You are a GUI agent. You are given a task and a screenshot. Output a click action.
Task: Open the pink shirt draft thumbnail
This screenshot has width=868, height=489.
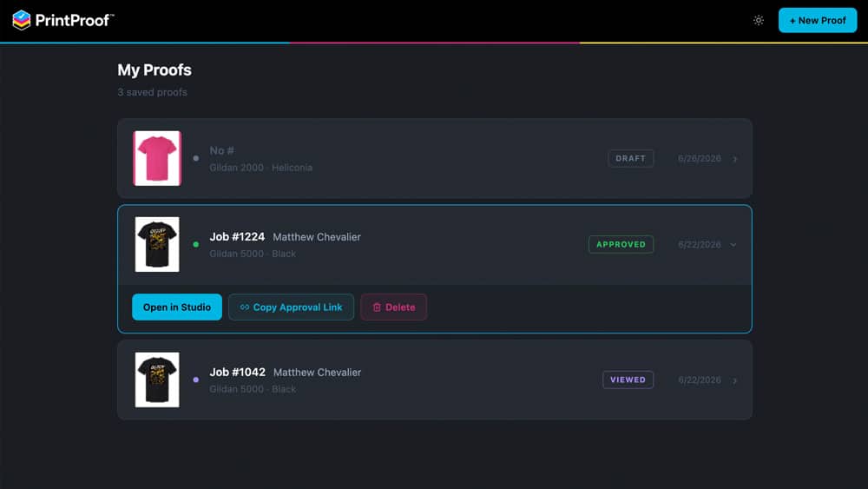click(157, 158)
